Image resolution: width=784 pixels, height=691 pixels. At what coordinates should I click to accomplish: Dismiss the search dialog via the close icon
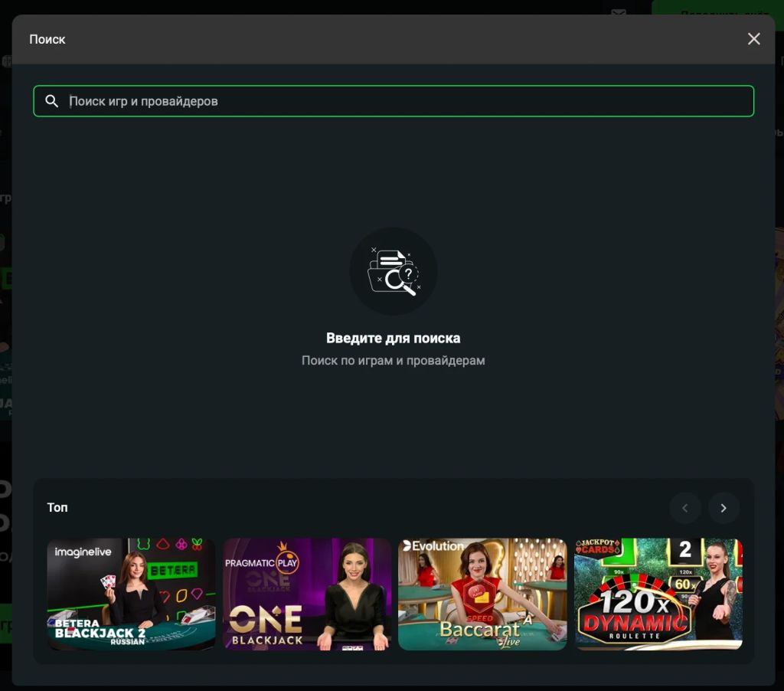753,38
